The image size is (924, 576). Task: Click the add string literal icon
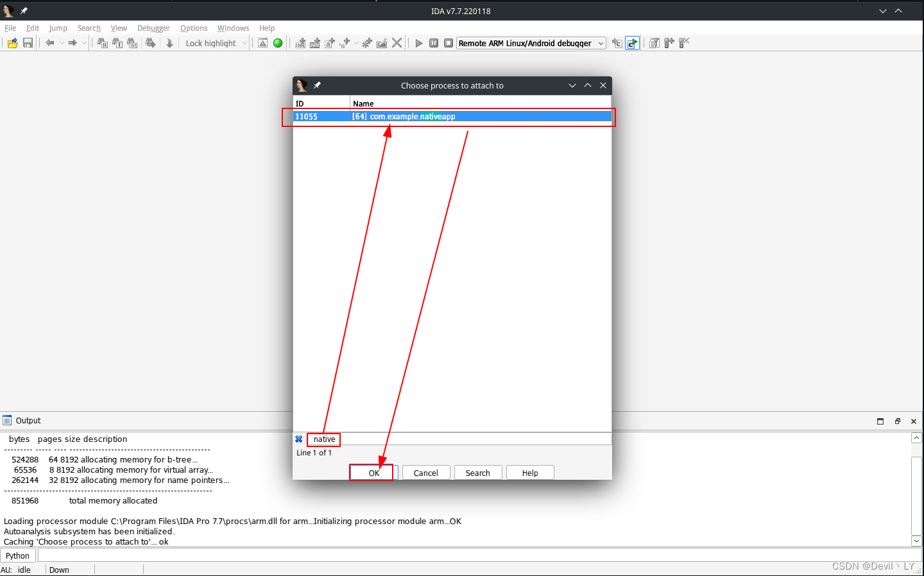pyautogui.click(x=330, y=43)
